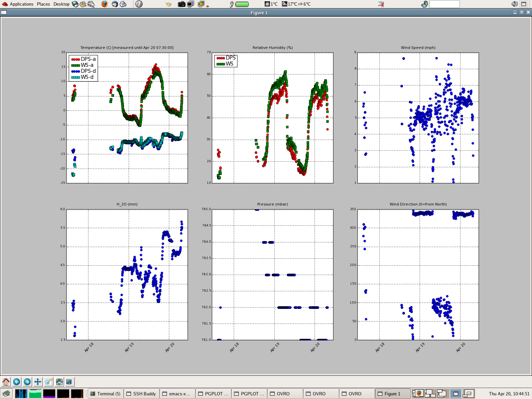
Task: Save the figure with disk icon
Action: [69, 382]
